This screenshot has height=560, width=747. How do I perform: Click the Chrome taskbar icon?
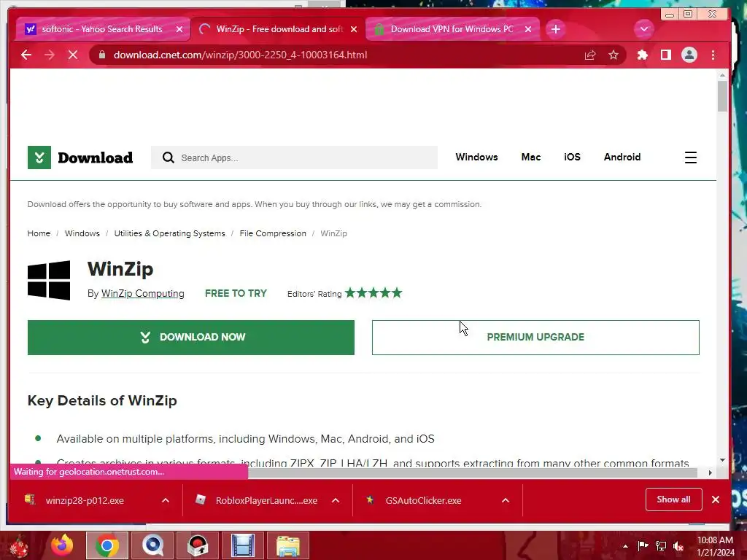[107, 545]
